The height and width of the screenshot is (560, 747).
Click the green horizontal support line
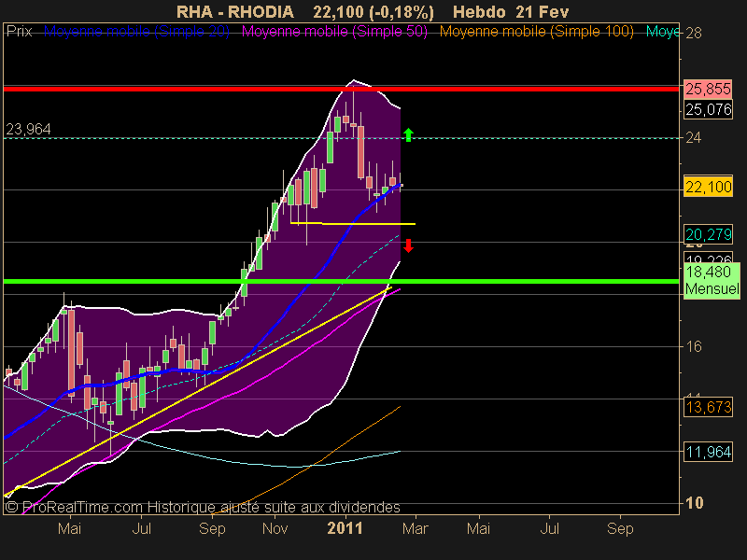point(341,282)
